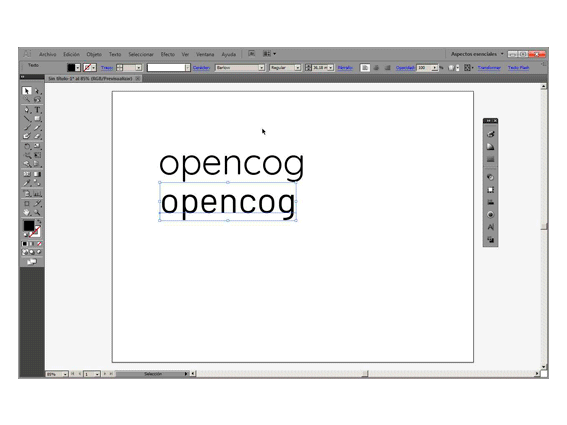The image size is (567, 425).
Task: Open the Seleccionar menu
Action: pyautogui.click(x=141, y=54)
